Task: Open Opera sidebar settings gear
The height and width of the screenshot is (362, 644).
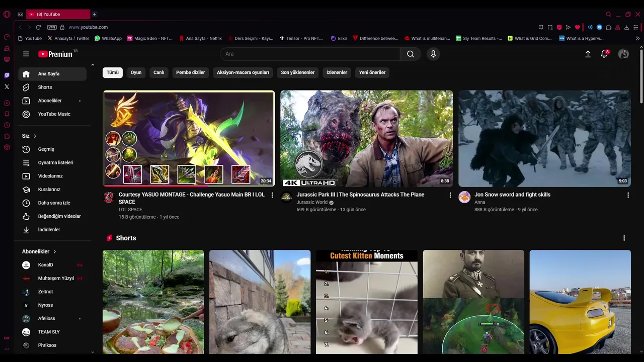Action: pos(7,147)
